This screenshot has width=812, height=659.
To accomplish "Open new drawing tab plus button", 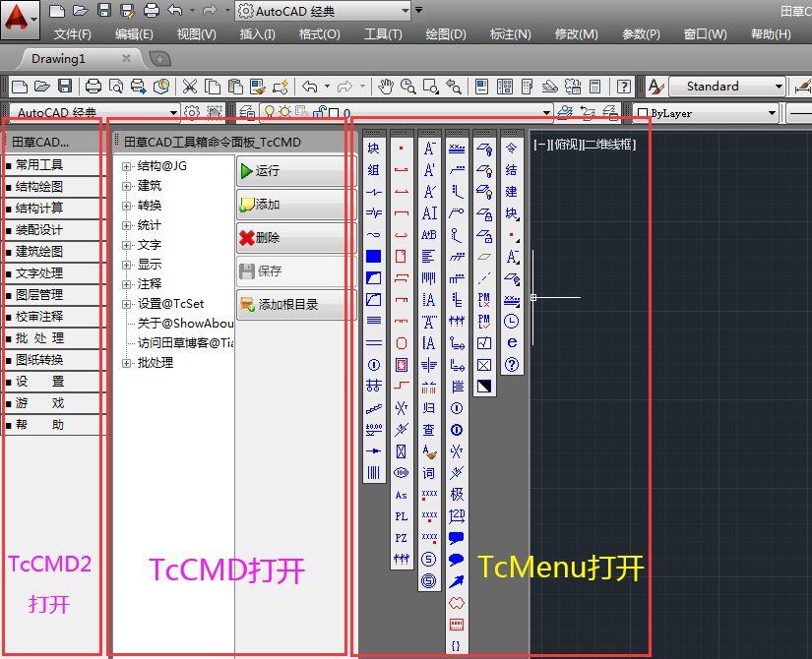I will tap(160, 59).
